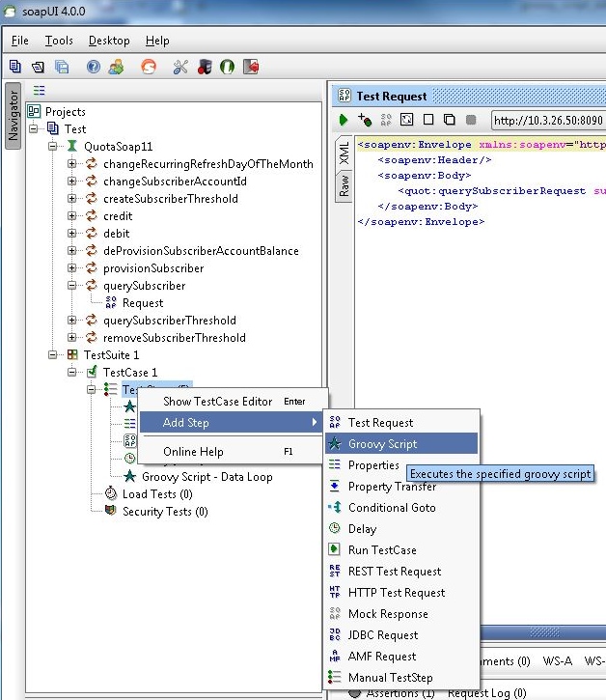
Task: Click the grey cancel request stop icon
Action: (470, 120)
